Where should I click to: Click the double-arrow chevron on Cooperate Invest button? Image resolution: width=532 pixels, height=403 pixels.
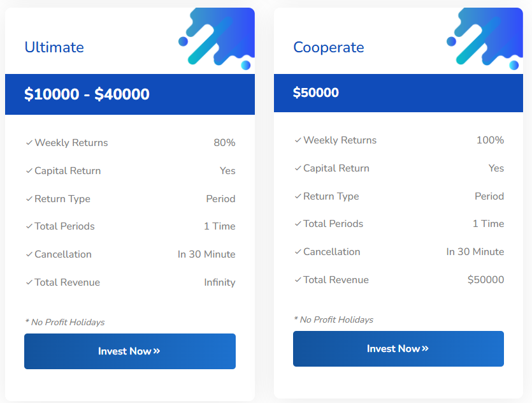tap(425, 348)
